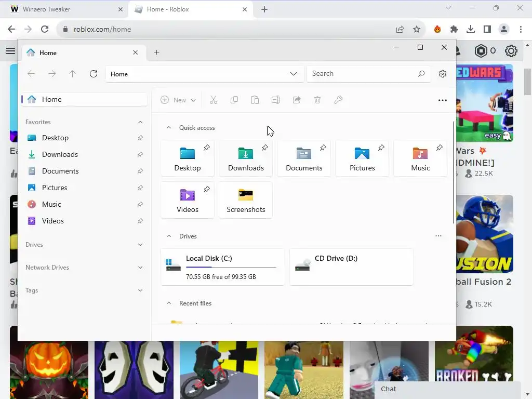
Task: Open the Desktop quick access tile
Action: click(187, 158)
